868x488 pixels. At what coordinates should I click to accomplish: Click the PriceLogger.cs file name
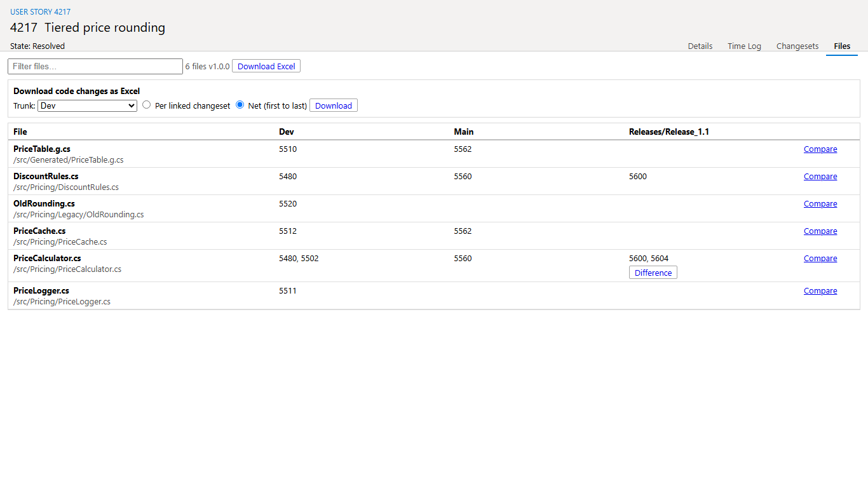coord(43,291)
